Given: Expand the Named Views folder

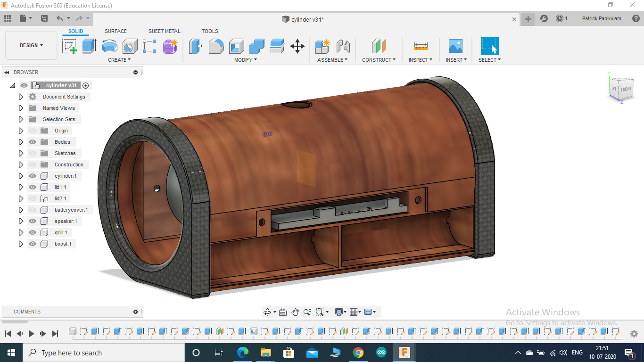Looking at the screenshot, I should [21, 108].
